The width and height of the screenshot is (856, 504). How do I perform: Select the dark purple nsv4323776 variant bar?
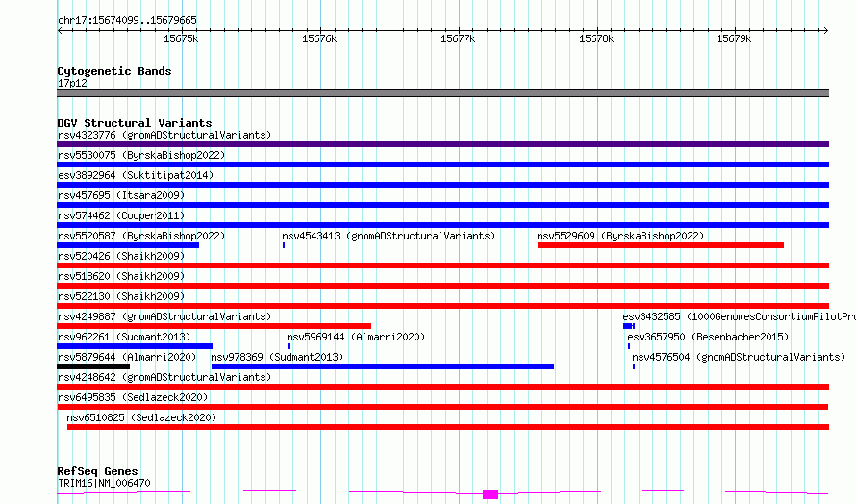coord(442,144)
